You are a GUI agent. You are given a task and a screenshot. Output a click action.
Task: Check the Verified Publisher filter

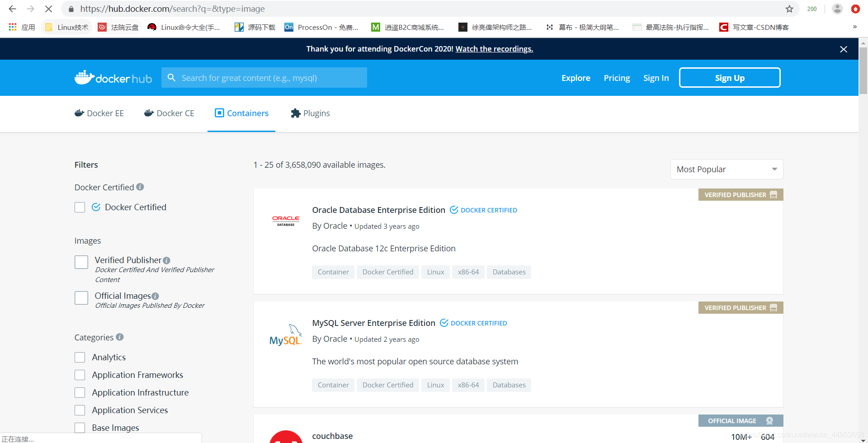(81, 262)
